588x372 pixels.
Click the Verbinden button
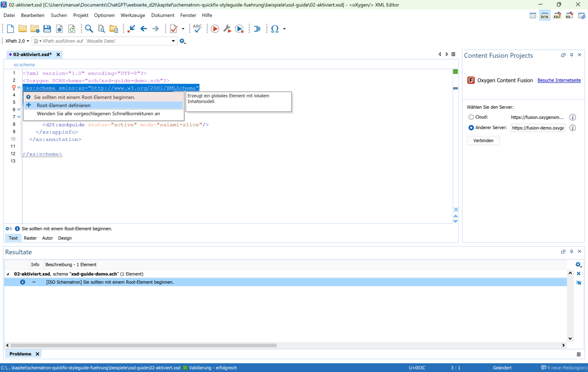[483, 141]
